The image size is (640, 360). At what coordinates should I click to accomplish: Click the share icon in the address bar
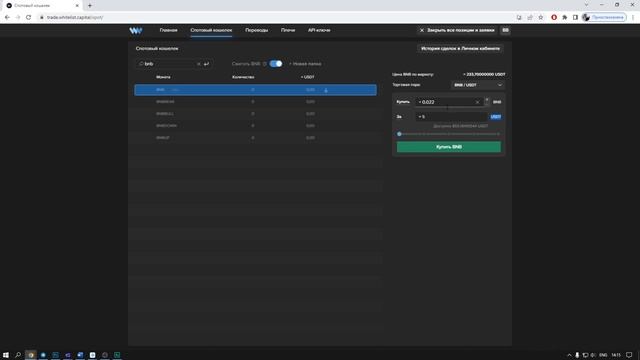pos(530,18)
